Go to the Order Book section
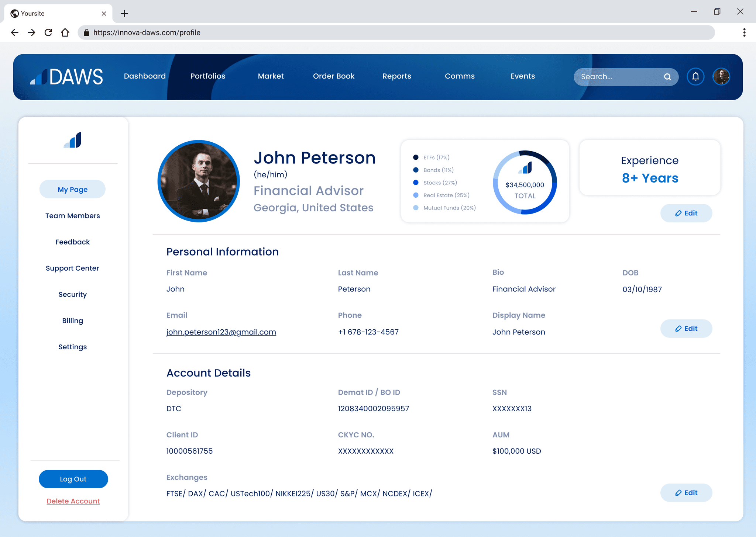 333,76
